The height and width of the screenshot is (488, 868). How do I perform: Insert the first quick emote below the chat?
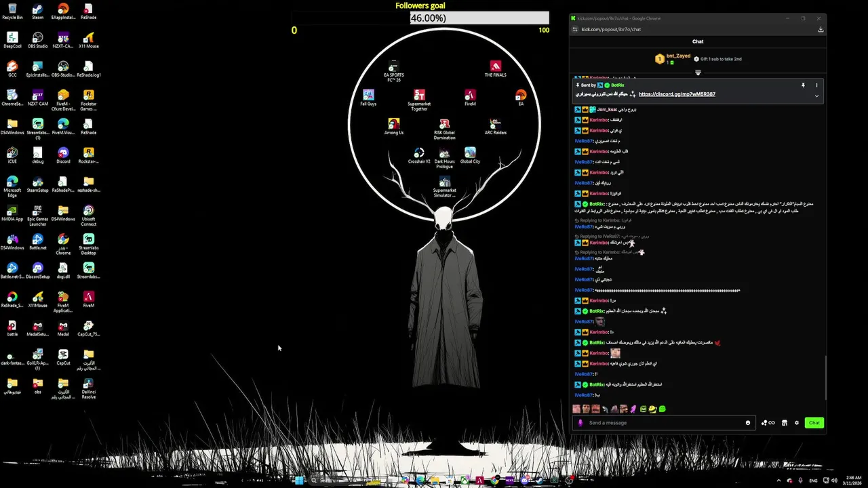[576, 409]
